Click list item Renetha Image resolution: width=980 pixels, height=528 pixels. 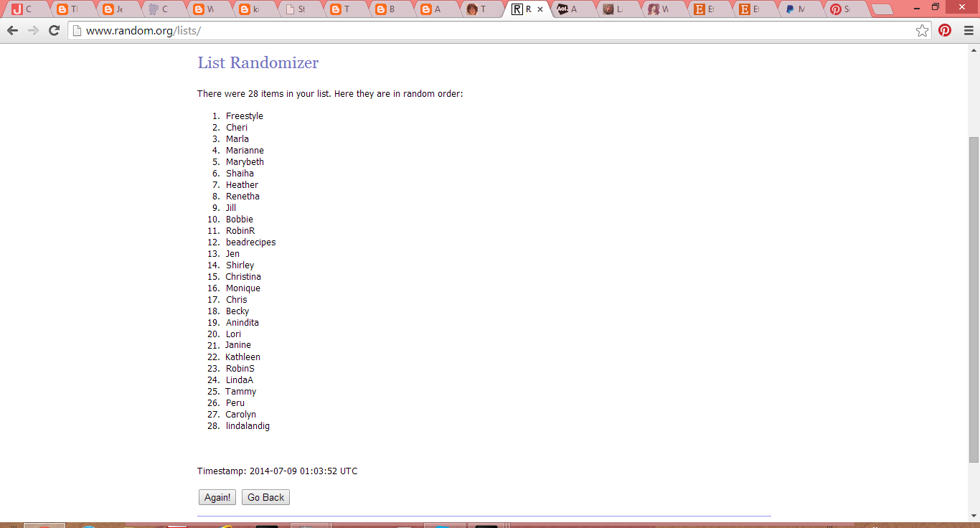tap(242, 197)
